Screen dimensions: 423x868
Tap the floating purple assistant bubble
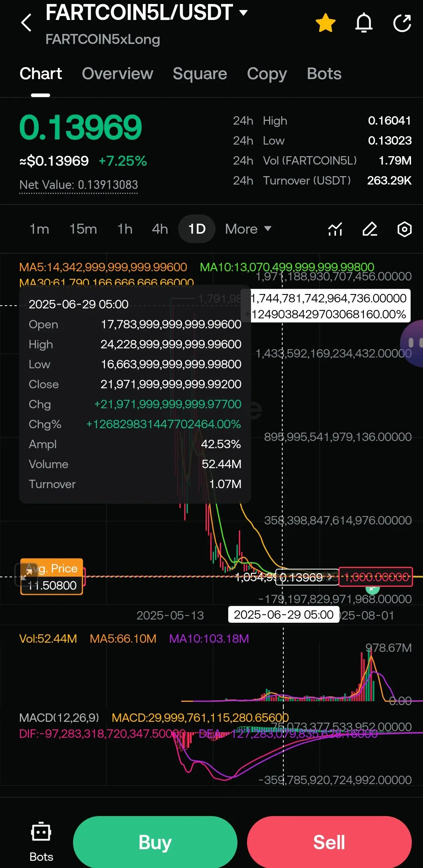coord(412,343)
